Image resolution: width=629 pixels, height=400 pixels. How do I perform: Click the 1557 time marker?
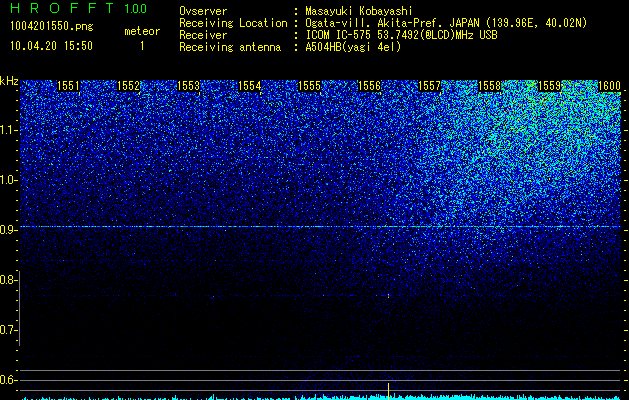click(429, 86)
